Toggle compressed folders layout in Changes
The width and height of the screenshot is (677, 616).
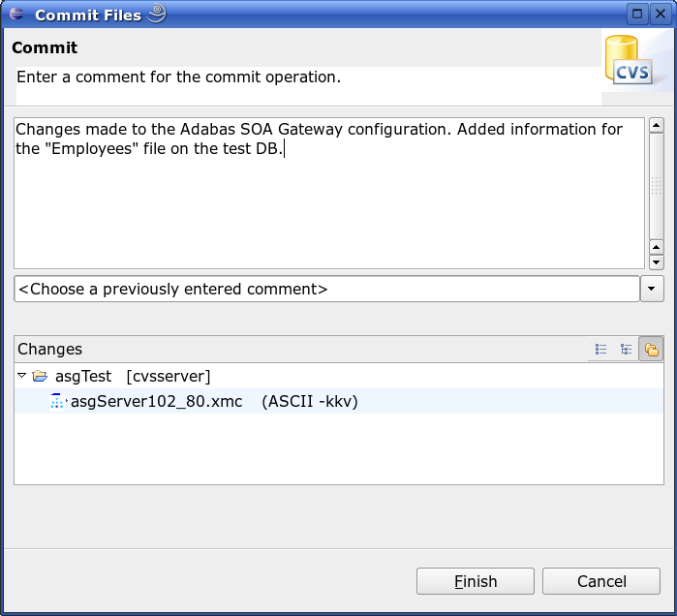pyautogui.click(x=651, y=349)
